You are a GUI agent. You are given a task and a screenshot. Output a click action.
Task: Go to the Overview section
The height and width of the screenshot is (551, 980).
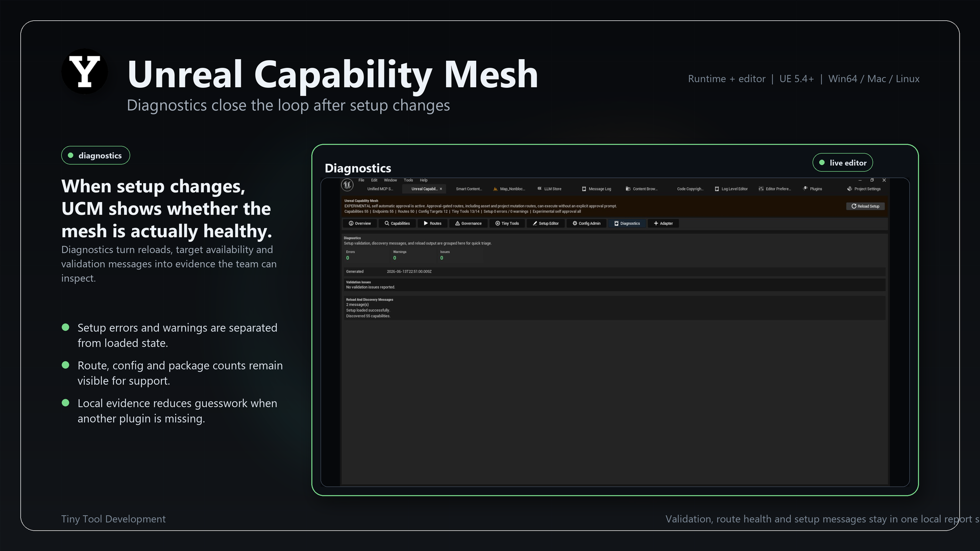pos(360,223)
